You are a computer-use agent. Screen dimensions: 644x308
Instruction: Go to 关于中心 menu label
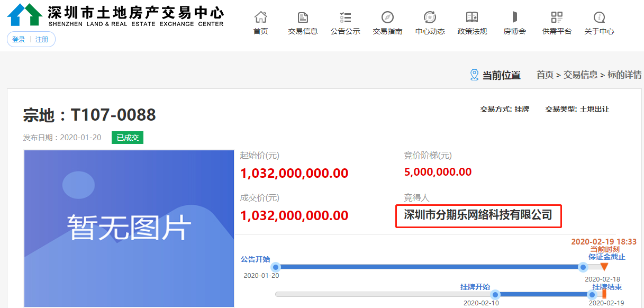coord(599,31)
